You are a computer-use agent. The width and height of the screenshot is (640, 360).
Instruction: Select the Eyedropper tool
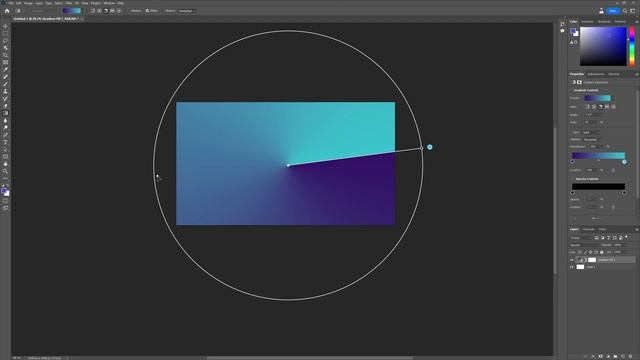[x=5, y=69]
